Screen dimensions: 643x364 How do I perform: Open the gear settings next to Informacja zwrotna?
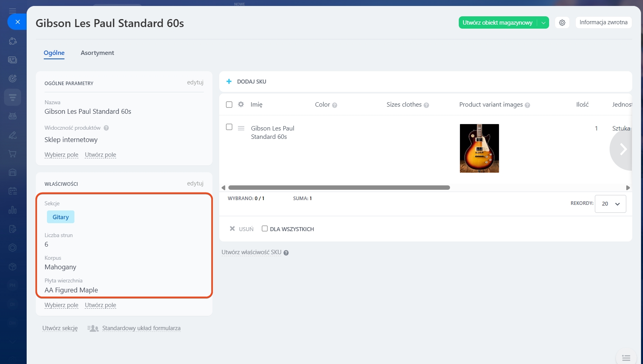pyautogui.click(x=562, y=23)
